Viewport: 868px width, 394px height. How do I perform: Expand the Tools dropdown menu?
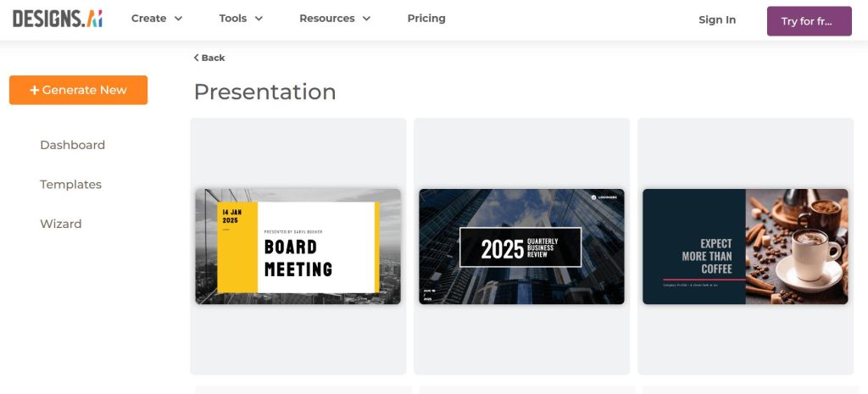point(241,19)
